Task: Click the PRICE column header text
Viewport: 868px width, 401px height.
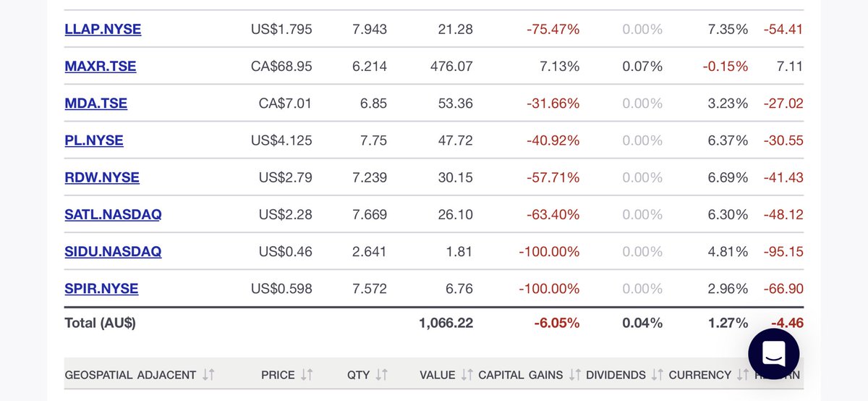Action: (x=278, y=375)
